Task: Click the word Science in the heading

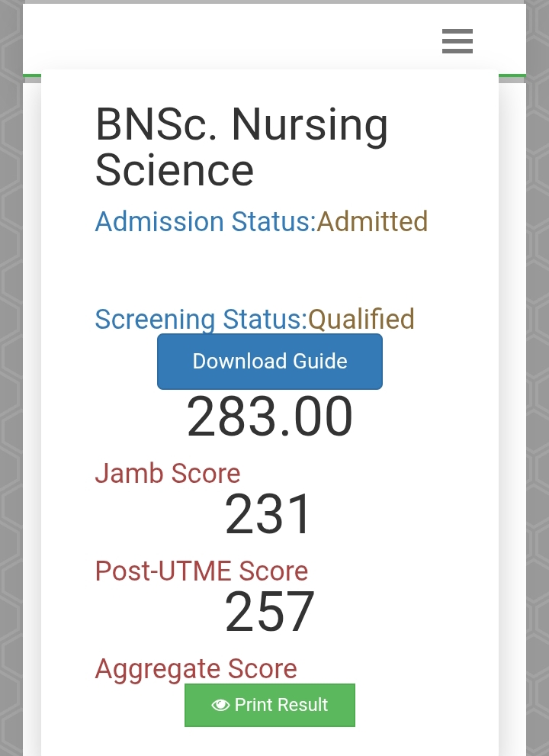Action: click(x=175, y=169)
